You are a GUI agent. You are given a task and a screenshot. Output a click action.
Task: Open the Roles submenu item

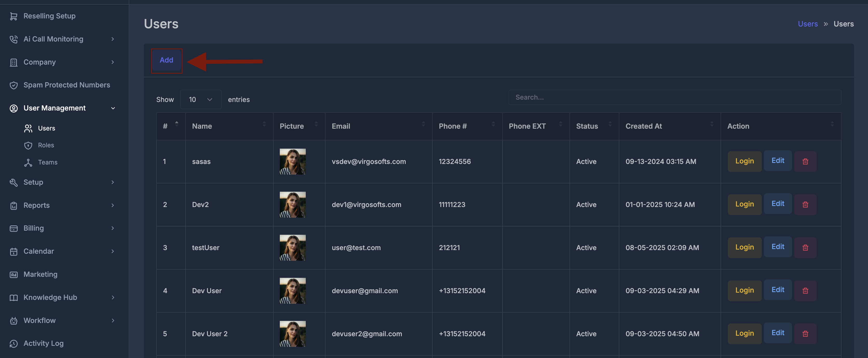(46, 145)
